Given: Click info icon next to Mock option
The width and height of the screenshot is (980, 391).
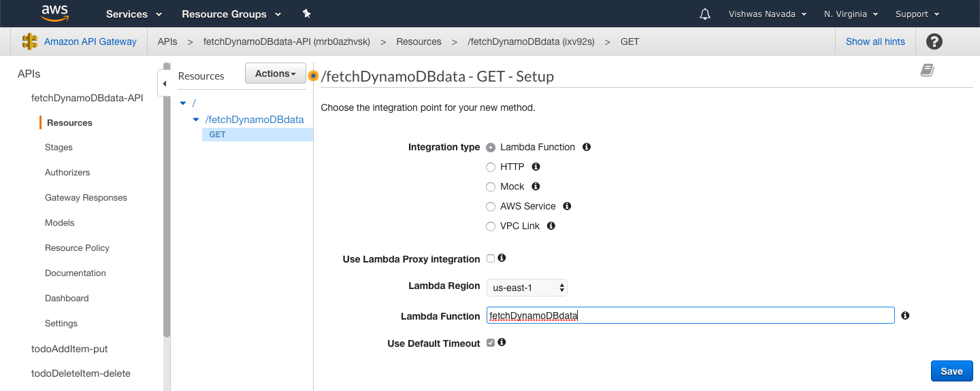Looking at the screenshot, I should (x=536, y=186).
